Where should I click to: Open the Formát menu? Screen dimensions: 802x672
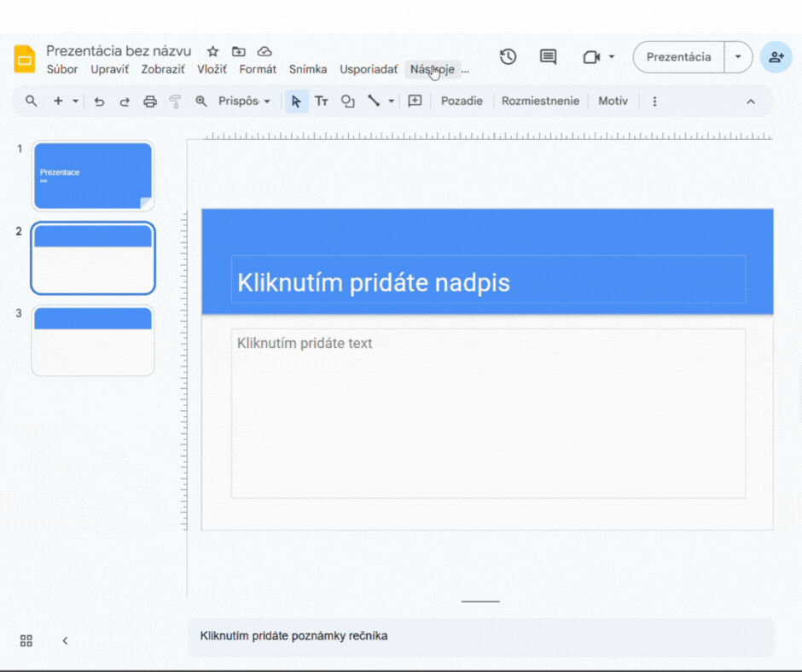pyautogui.click(x=258, y=70)
